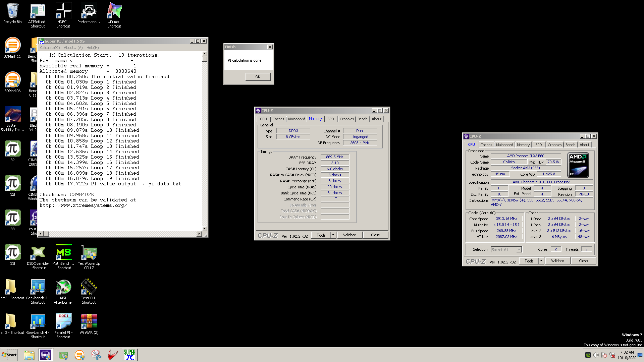
Task: Open the Recycle Bin desktop icon
Action: [x=12, y=13]
